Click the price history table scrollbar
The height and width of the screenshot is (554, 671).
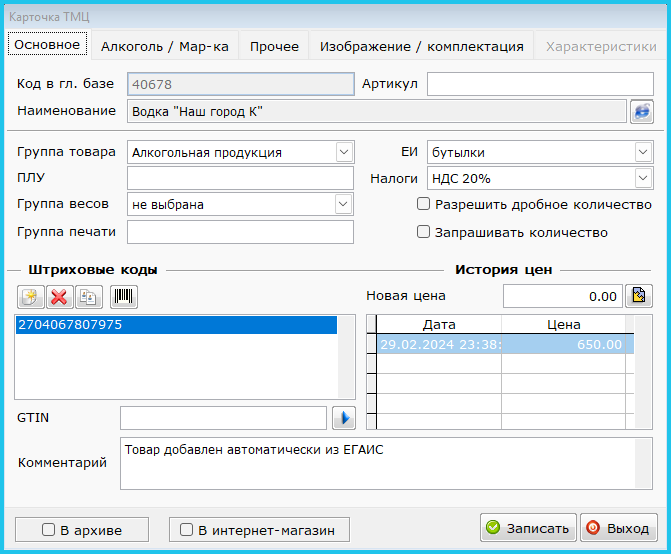(643, 372)
